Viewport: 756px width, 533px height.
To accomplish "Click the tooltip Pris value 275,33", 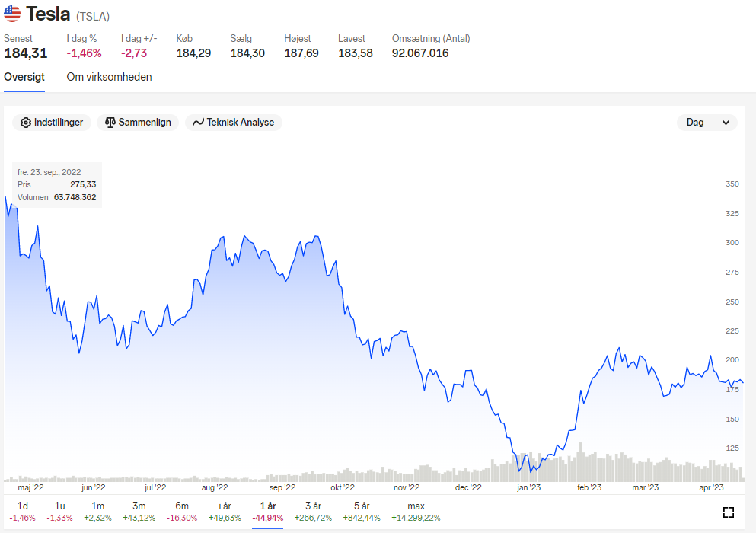I will coord(83,184).
